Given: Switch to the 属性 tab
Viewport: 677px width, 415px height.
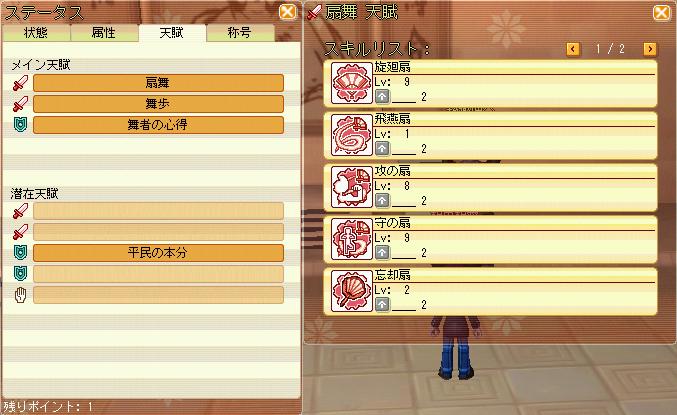Looking at the screenshot, I should pos(104,33).
